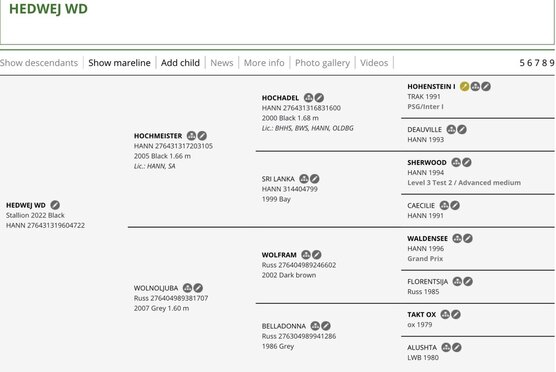Click the edit pencil icon next to HEDWEJ WD
The width and height of the screenshot is (556, 372).
(55, 205)
